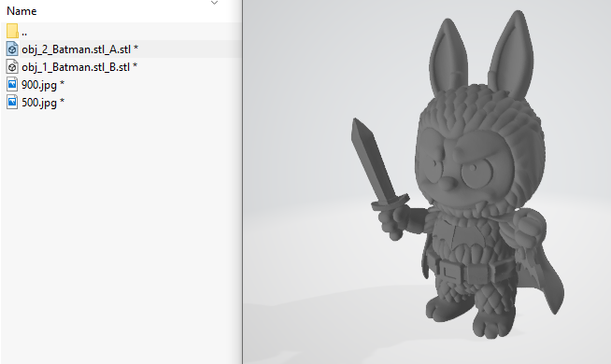Click the image icon beside 900.jpg
Screen dimensions: 611x364
coord(12,85)
